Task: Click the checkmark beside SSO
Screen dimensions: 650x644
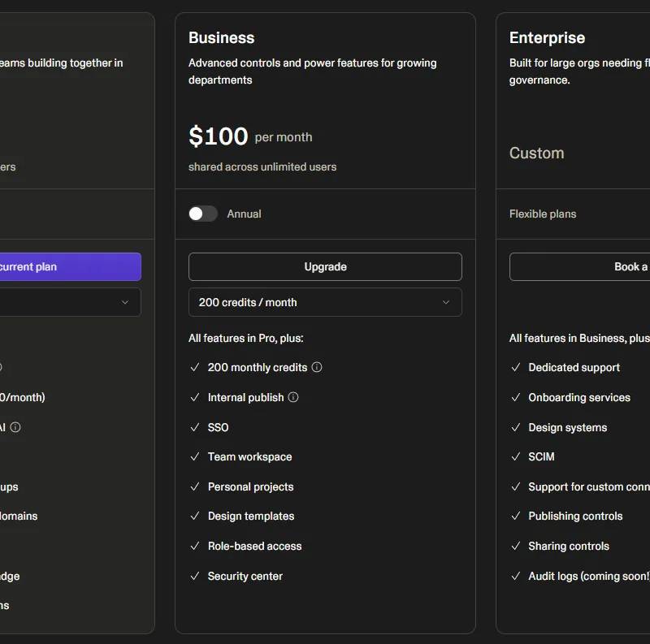Action: coord(195,427)
